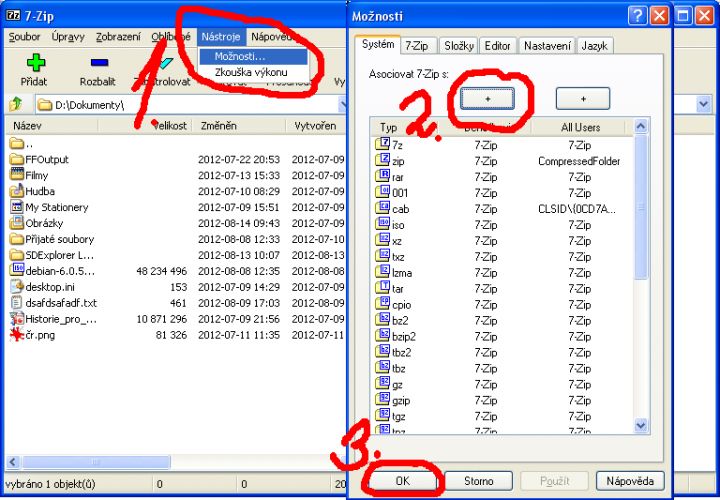Viewport: 720px width, 500px height.
Task: Switch to the Editor tab
Action: click(498, 46)
